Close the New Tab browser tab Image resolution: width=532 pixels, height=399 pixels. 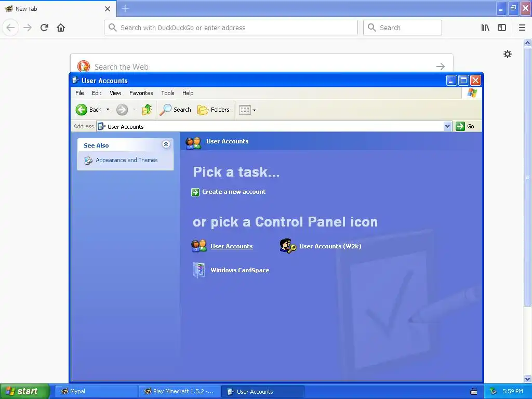107,9
